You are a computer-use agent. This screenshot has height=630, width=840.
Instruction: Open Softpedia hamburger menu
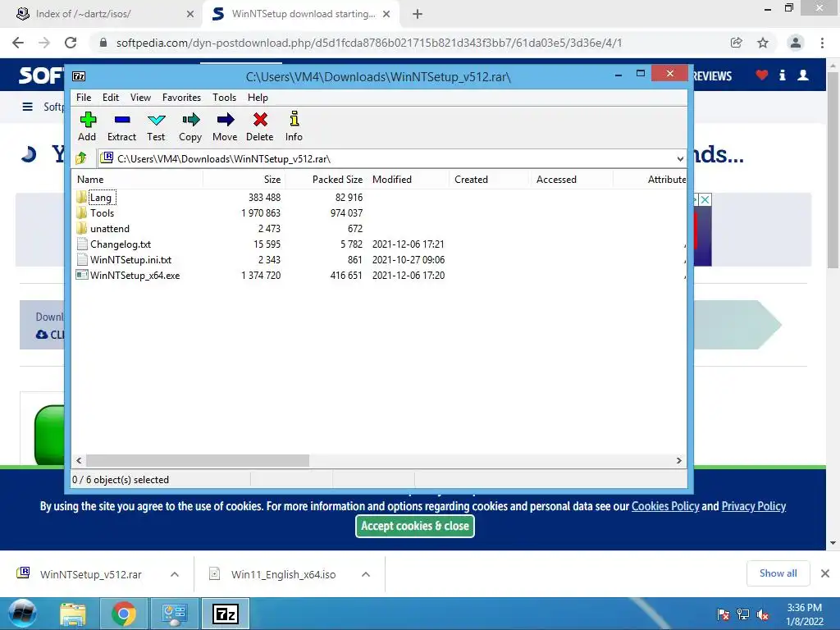pyautogui.click(x=27, y=107)
